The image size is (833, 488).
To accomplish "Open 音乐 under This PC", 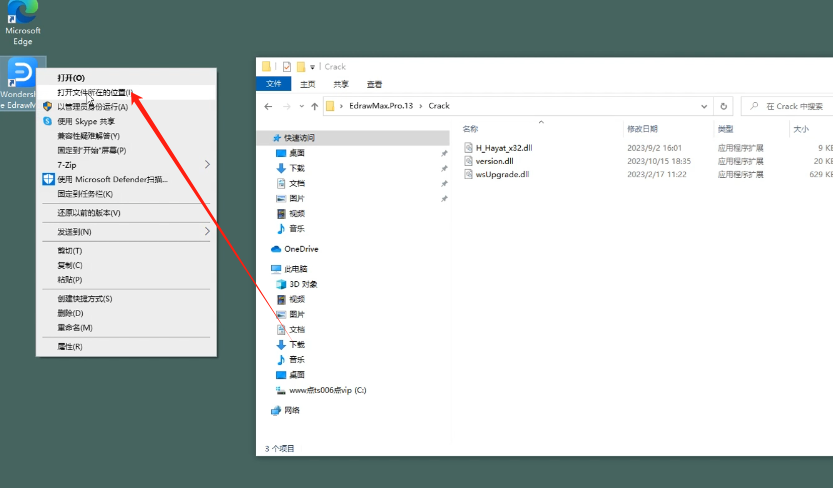I will tap(296, 359).
